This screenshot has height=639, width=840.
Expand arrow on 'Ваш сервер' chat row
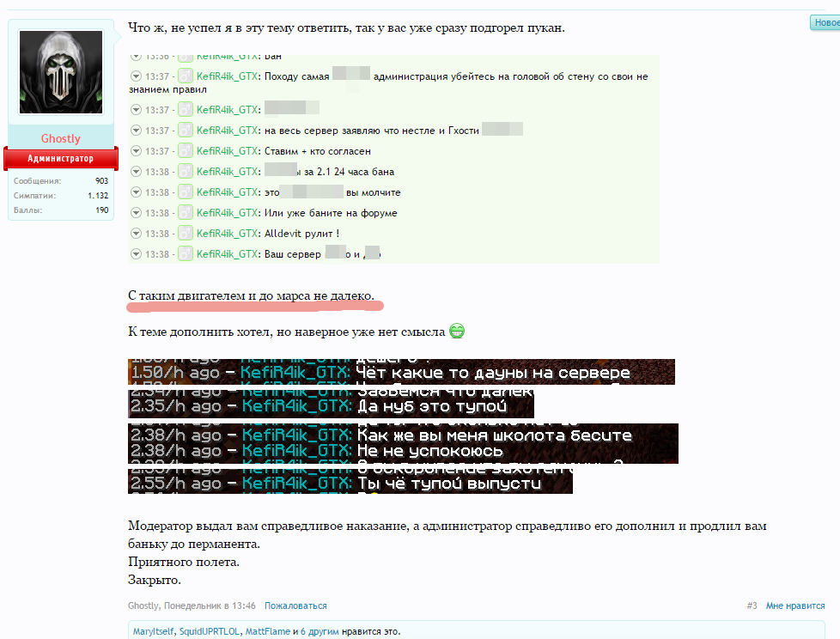click(136, 254)
